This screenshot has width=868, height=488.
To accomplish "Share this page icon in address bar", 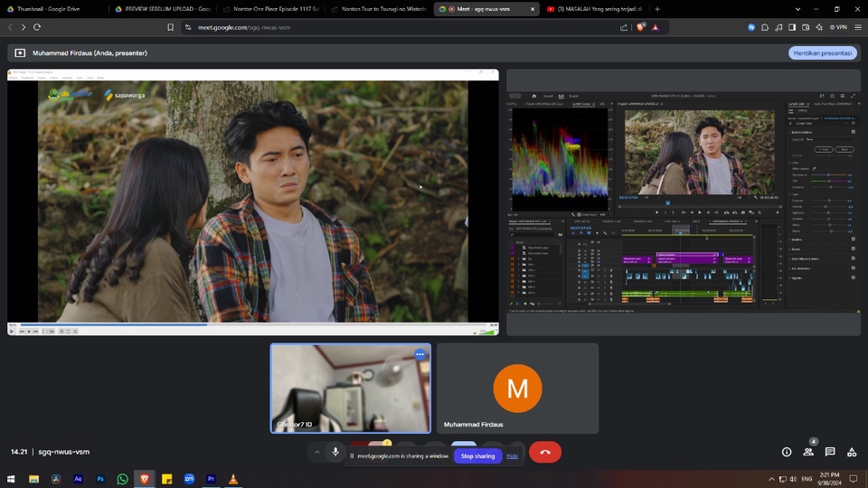I will [624, 27].
